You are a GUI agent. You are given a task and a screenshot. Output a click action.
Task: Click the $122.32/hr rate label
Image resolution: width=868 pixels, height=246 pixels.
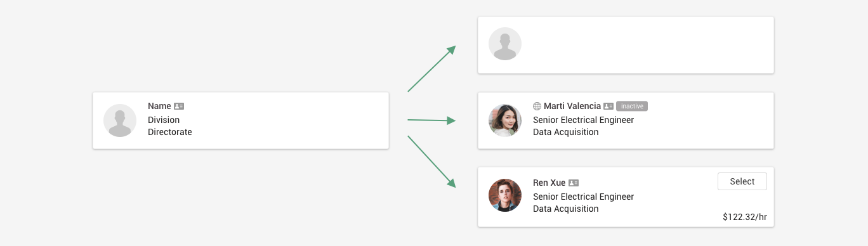click(745, 217)
